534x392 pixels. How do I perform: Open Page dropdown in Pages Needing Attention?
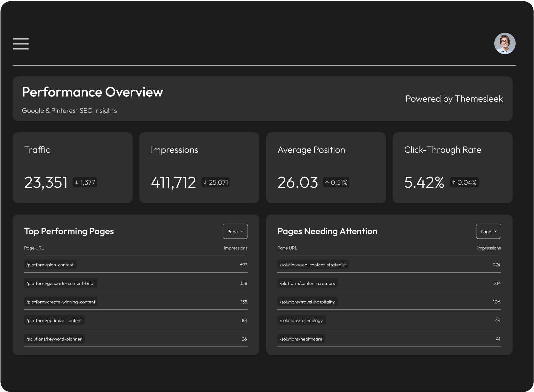tap(488, 231)
